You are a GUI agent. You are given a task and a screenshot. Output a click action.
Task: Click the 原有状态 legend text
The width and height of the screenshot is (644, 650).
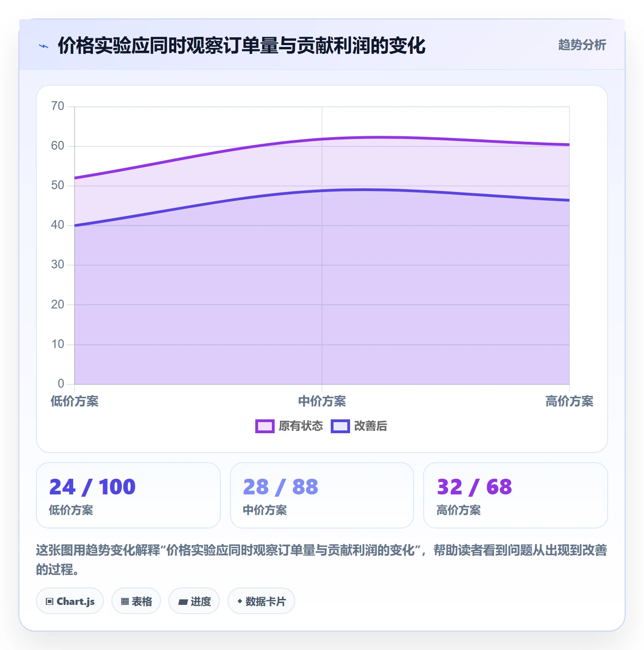click(301, 426)
